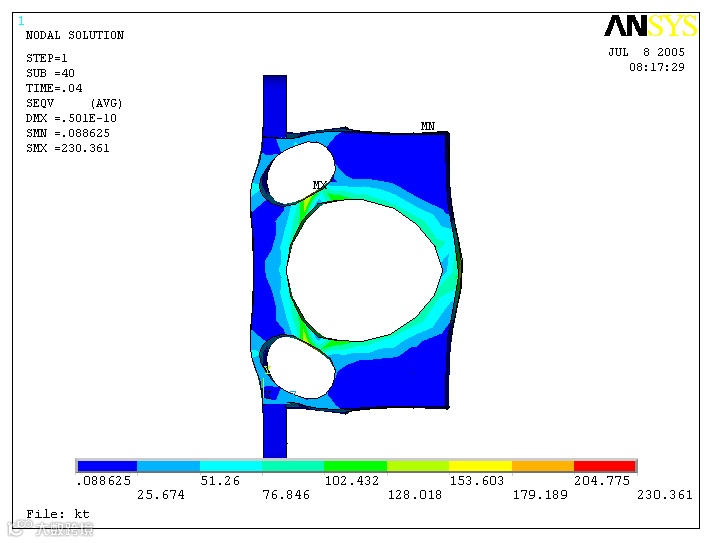The image size is (708, 543).
Task: Select the green legend swatch above 102.432
Action: [355, 466]
